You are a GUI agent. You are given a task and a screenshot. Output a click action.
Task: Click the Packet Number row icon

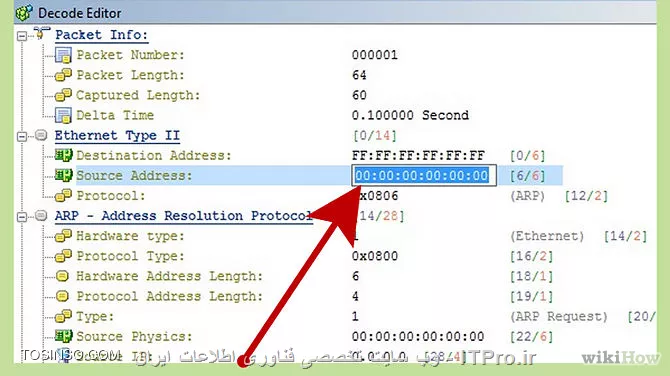63,55
